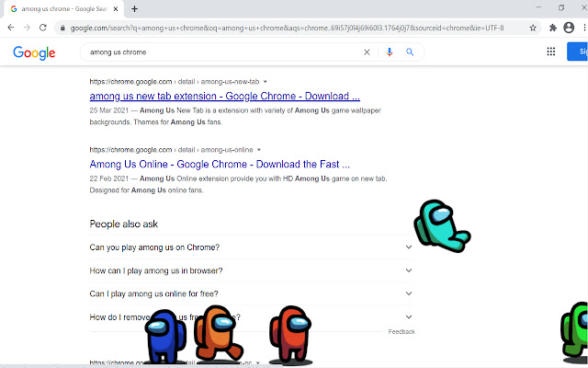Select the 'among us chrome' browser tab
The width and height of the screenshot is (588, 368).
[x=63, y=9]
